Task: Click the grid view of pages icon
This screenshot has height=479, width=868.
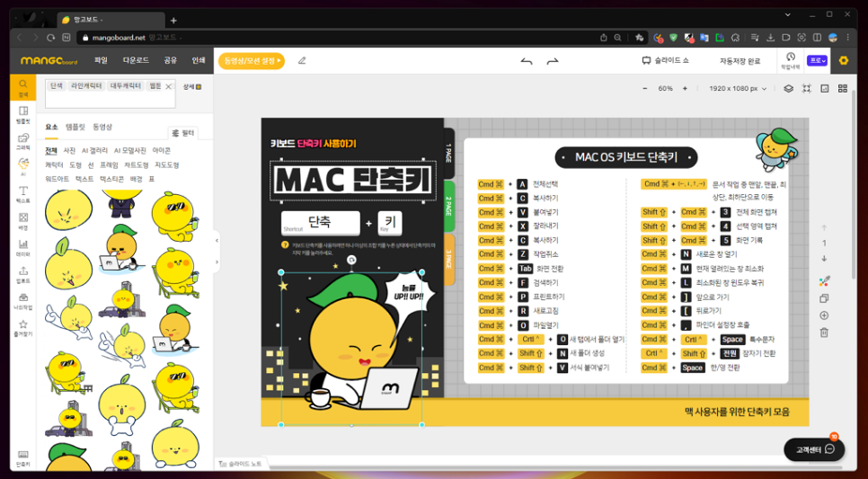Action: (843, 89)
